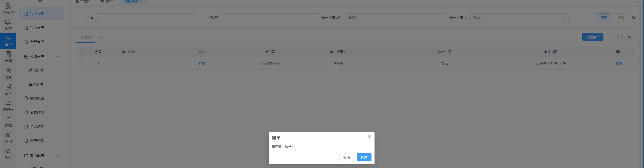Close the 我的线索 tab

(x=141, y=1)
